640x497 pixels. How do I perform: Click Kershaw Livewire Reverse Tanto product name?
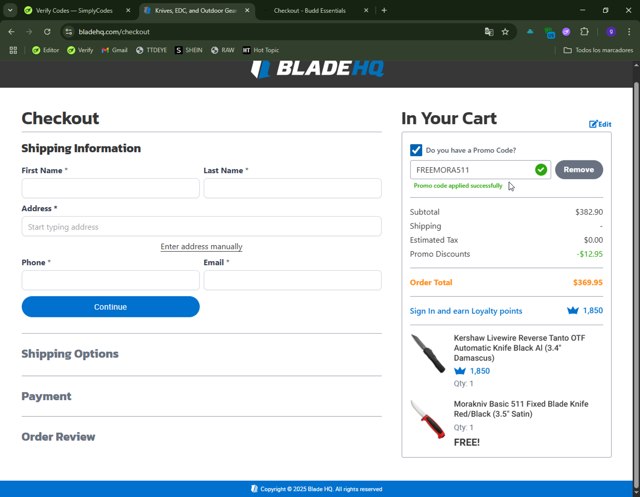pos(519,348)
